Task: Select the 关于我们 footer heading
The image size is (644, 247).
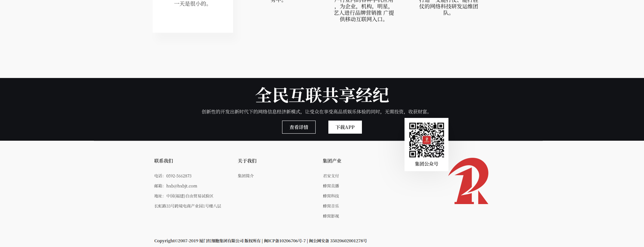Action: coord(247,161)
